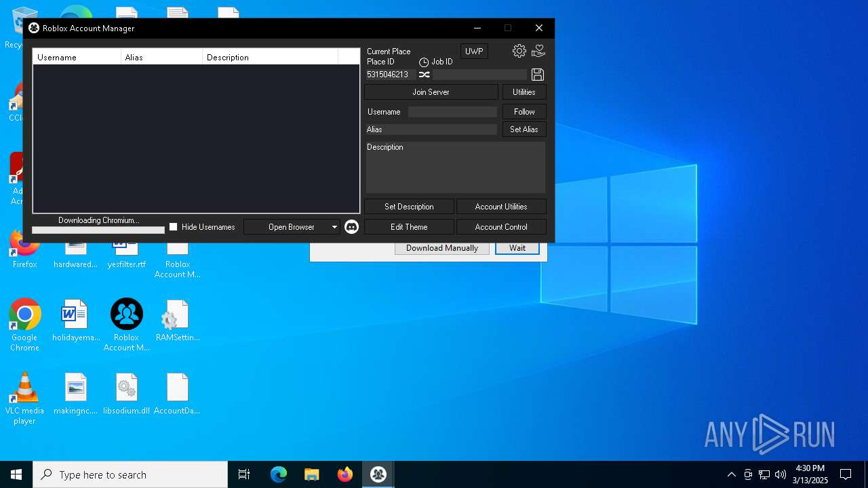Enable the Hide Usernames checkbox
The width and height of the screenshot is (868, 488).
[174, 227]
